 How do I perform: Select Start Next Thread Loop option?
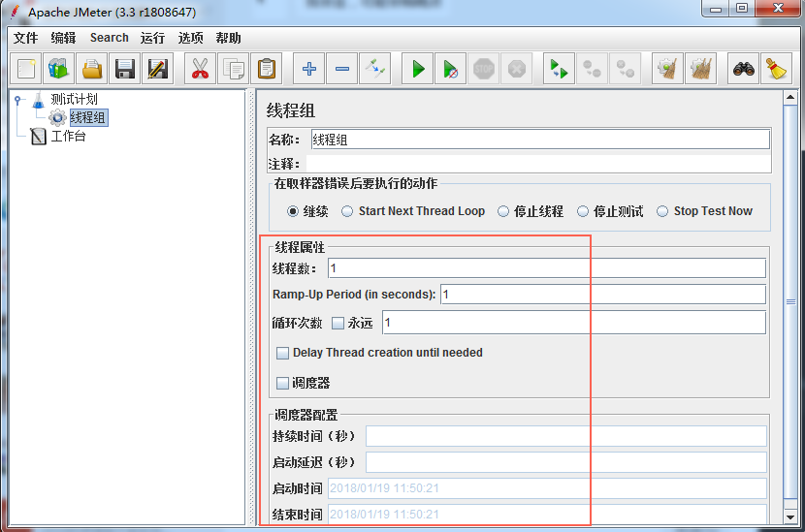point(347,211)
